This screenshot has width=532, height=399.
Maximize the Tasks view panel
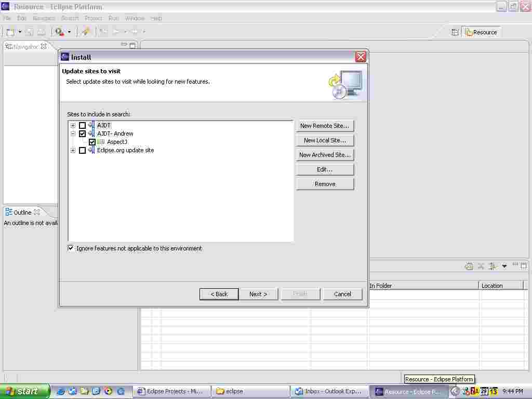[524, 265]
